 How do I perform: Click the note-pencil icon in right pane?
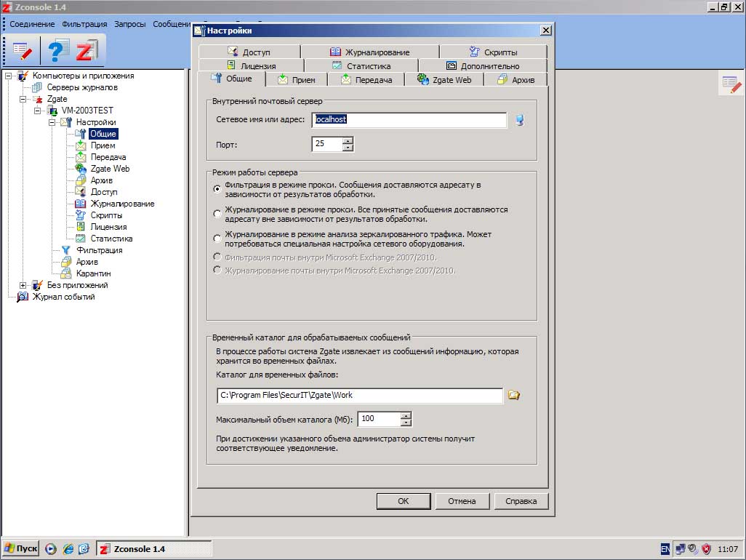[x=731, y=84]
